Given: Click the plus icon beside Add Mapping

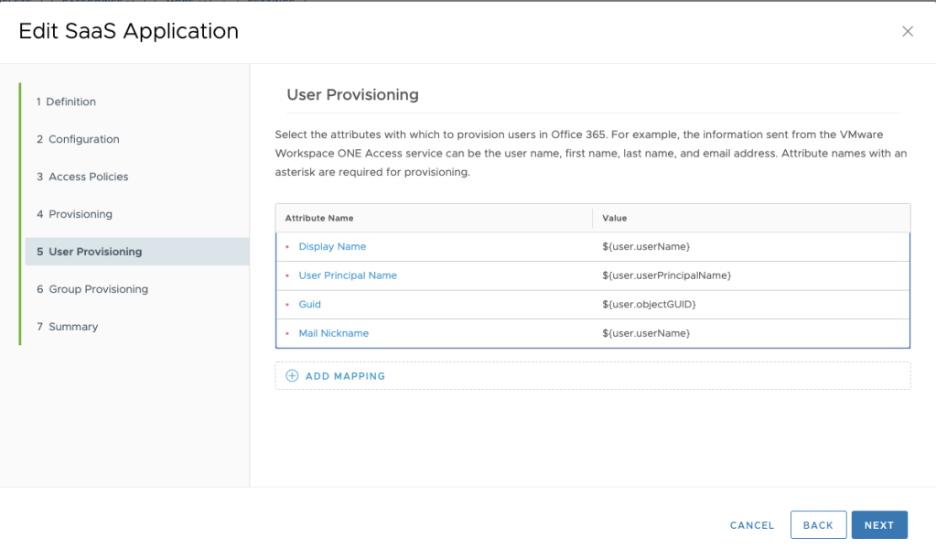Looking at the screenshot, I should [x=292, y=376].
